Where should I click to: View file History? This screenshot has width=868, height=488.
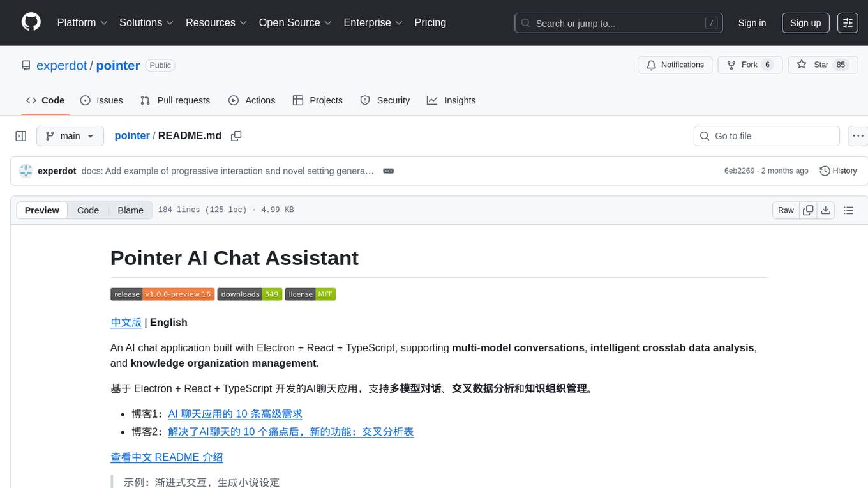point(838,171)
